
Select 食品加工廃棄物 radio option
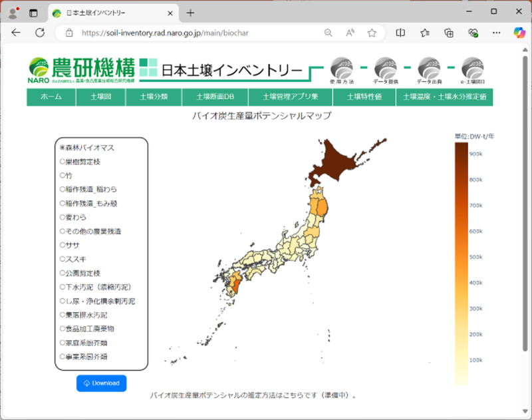tap(62, 329)
